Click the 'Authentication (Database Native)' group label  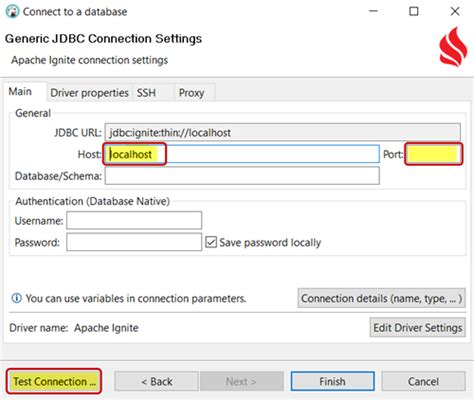pos(93,201)
